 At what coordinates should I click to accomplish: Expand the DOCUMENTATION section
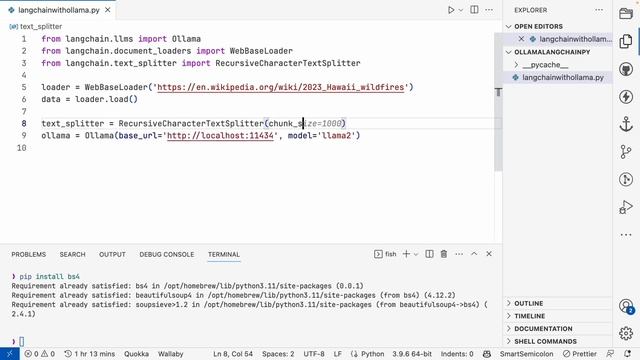543,329
